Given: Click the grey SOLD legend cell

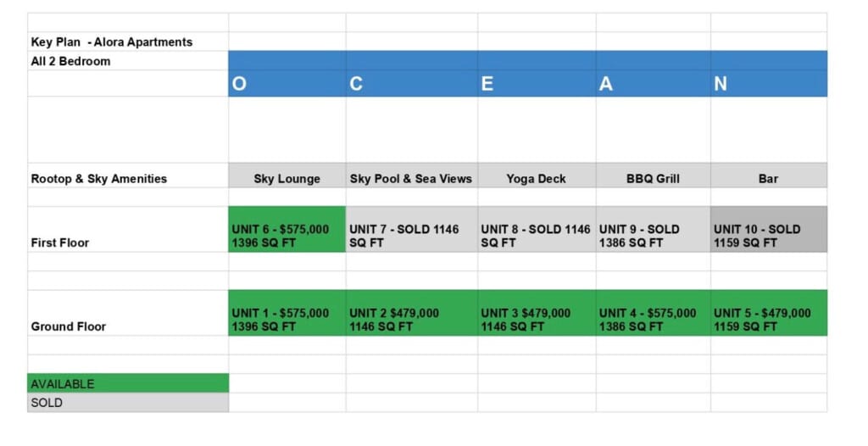Looking at the screenshot, I should 127,403.
